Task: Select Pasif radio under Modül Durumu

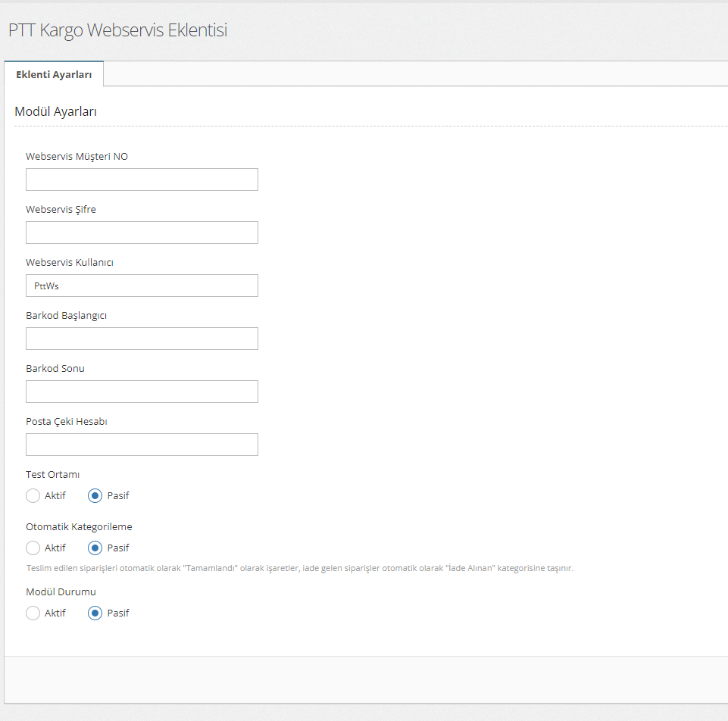Action: tap(95, 613)
